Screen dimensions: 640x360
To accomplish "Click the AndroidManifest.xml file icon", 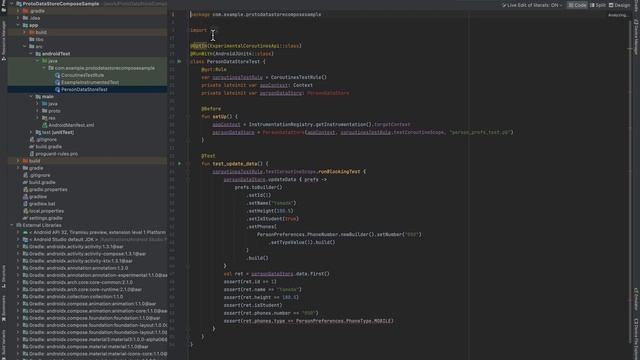I will (44, 125).
